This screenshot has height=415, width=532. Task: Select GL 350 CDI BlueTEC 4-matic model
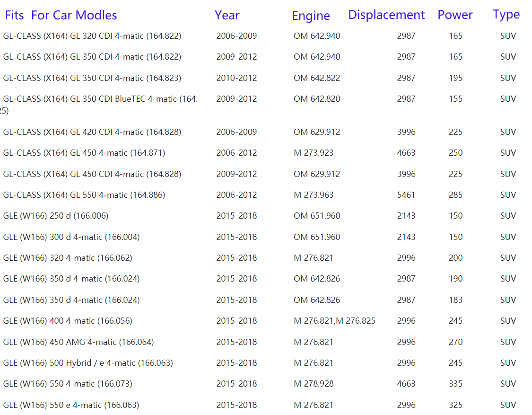100,99
